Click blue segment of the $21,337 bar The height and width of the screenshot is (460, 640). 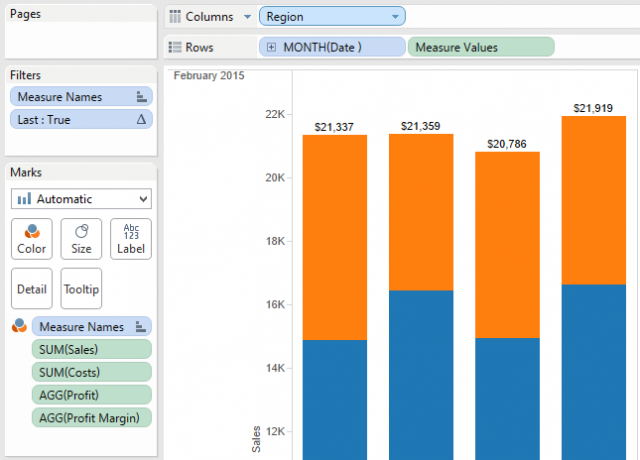pos(335,400)
